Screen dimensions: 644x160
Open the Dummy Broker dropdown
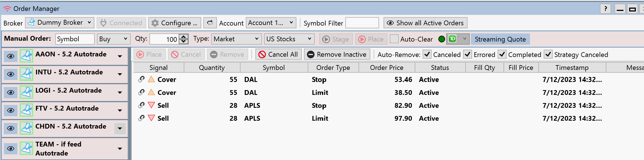point(59,23)
